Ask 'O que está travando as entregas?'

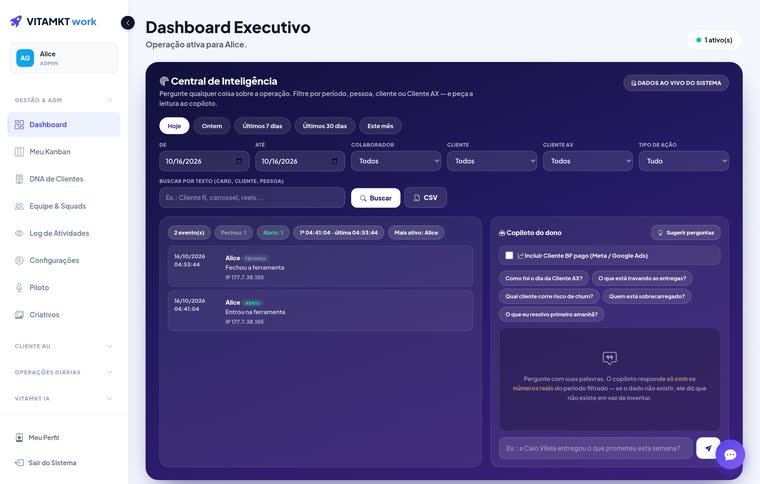point(642,278)
